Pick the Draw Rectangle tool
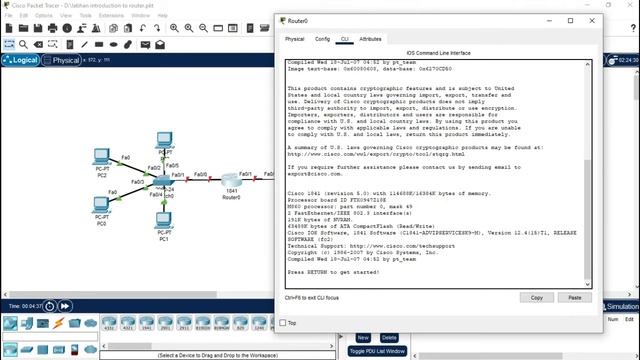 pyautogui.click(x=99, y=44)
